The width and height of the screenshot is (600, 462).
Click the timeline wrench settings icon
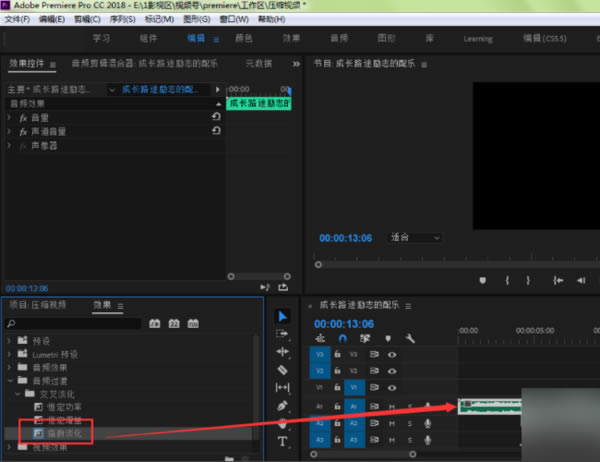pyautogui.click(x=411, y=338)
